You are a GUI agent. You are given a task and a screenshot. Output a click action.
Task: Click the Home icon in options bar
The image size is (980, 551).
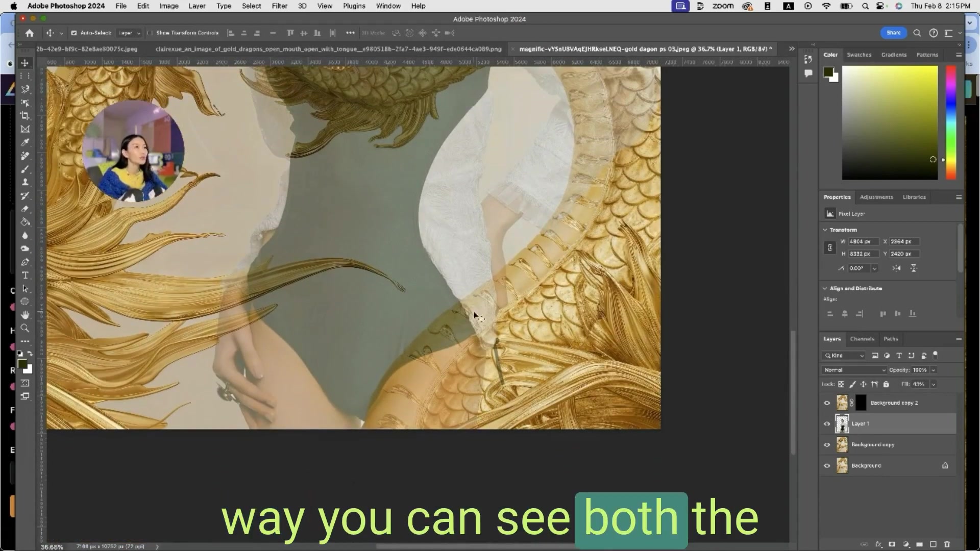point(30,33)
